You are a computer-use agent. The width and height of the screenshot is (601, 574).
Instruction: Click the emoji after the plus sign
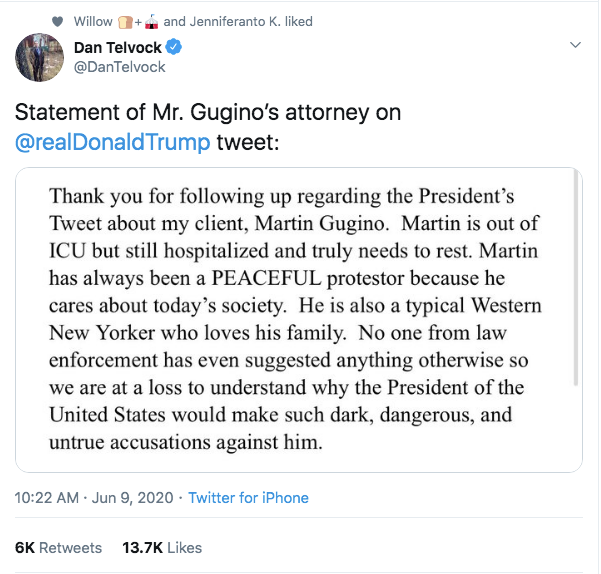(150, 21)
